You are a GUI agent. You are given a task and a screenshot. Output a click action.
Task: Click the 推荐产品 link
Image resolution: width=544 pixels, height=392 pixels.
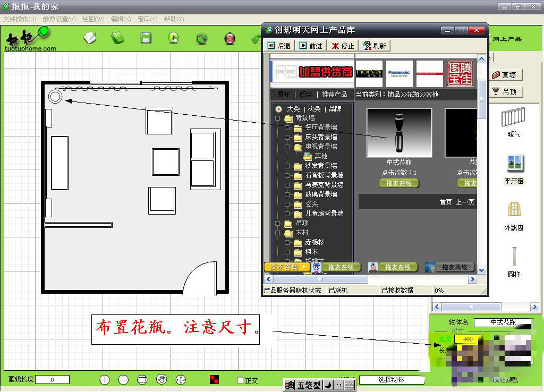click(334, 95)
